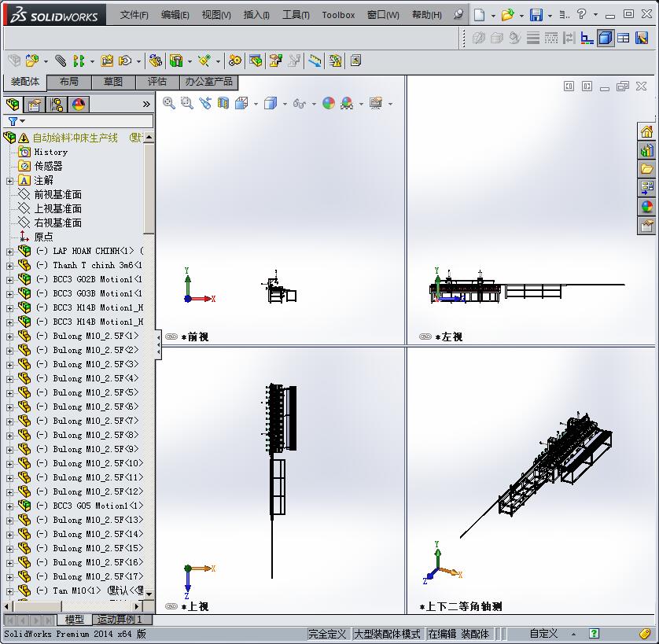Click the Save floppy disk icon
Viewport: 659px width, 644px height.
(x=536, y=15)
